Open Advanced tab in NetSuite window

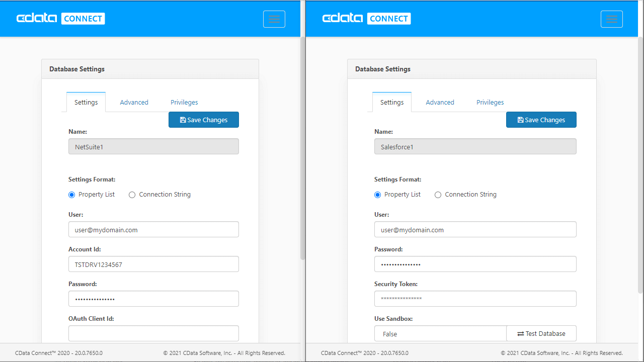point(134,102)
